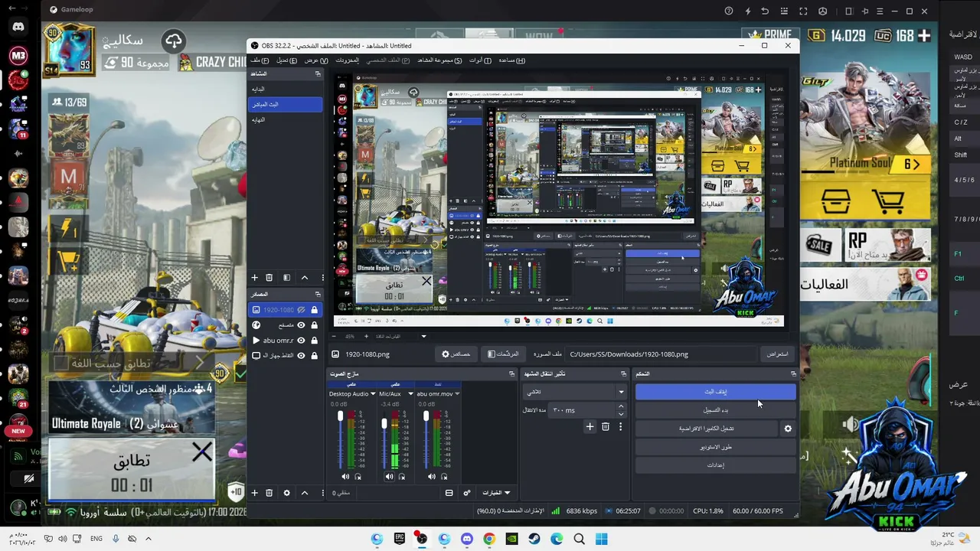Delete the selected scene with the trash icon
Screen dimensions: 980x551
coord(269,278)
